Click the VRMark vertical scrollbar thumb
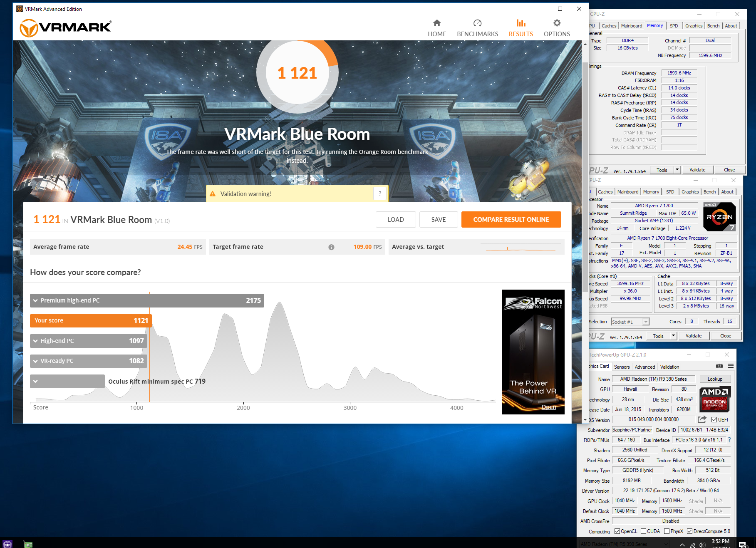The width and height of the screenshot is (756, 548). [x=585, y=177]
